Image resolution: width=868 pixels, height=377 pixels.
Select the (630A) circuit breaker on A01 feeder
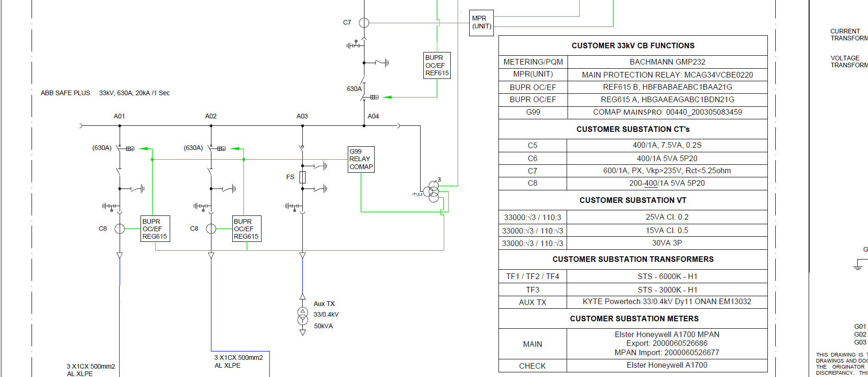pos(120,149)
